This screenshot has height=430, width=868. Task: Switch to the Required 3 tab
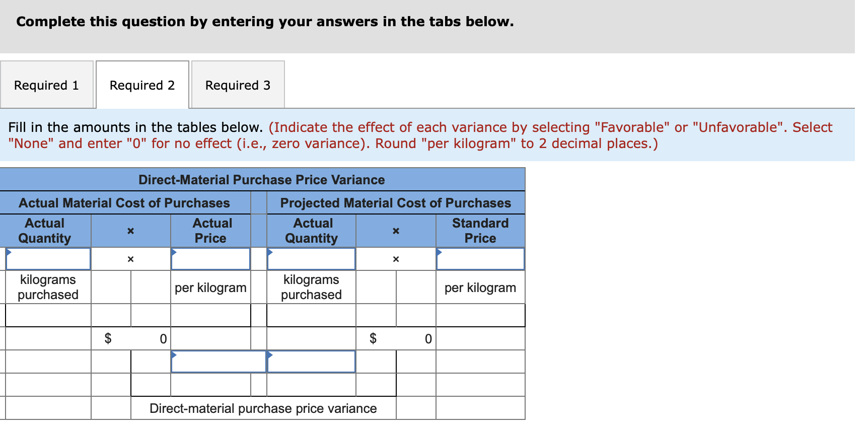pos(238,85)
